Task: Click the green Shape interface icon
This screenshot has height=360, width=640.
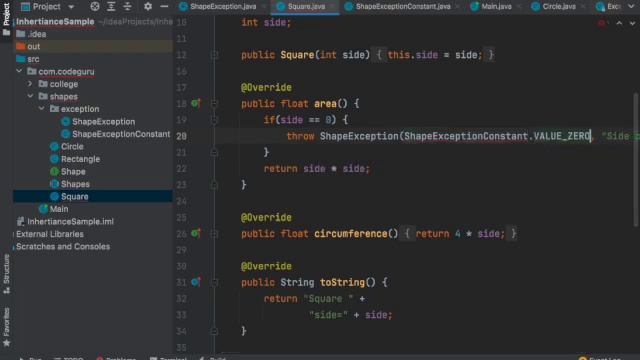Action: 54,171
